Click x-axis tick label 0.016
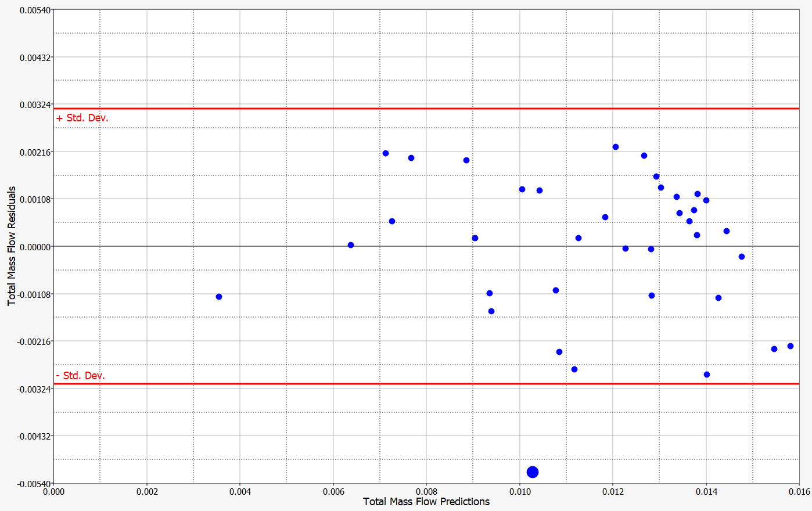 point(799,492)
